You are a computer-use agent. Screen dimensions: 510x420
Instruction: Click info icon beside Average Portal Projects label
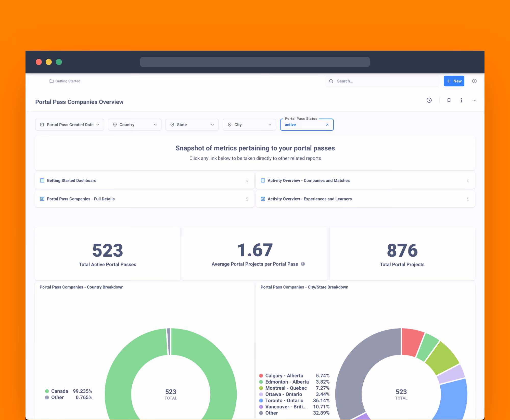pyautogui.click(x=303, y=264)
